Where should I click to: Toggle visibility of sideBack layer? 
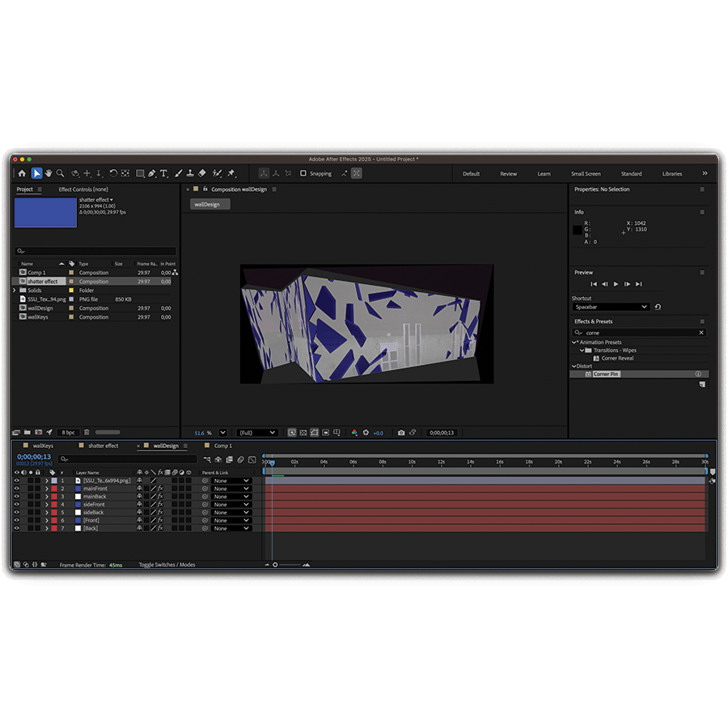(16, 512)
